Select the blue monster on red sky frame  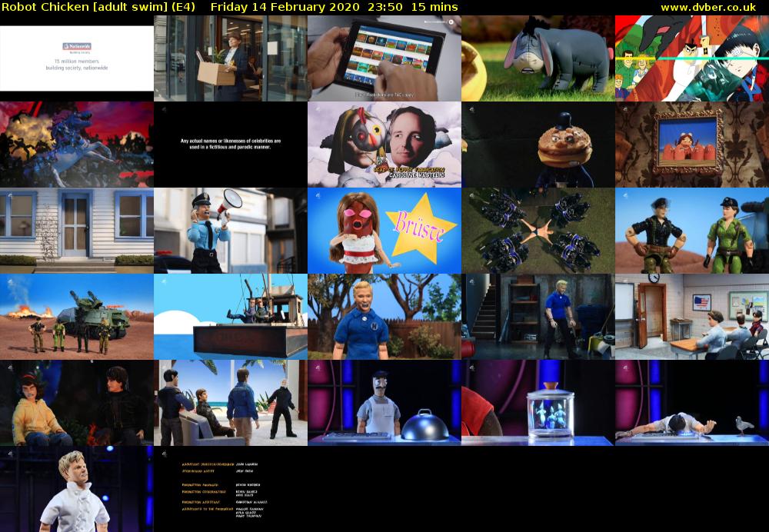click(77, 145)
